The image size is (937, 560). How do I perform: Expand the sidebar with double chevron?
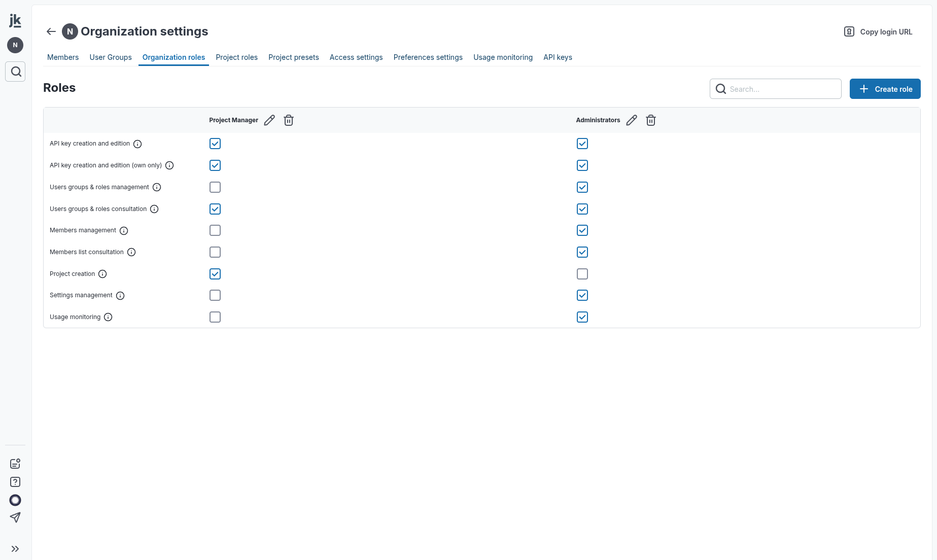[x=15, y=549]
